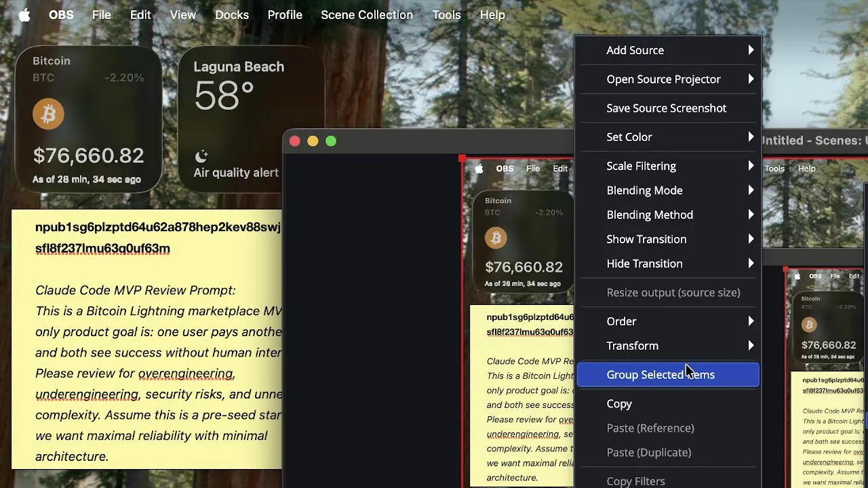Click red resize handle at the corner of the selected source in OBS preview
The image size is (868, 488).
coord(462,159)
